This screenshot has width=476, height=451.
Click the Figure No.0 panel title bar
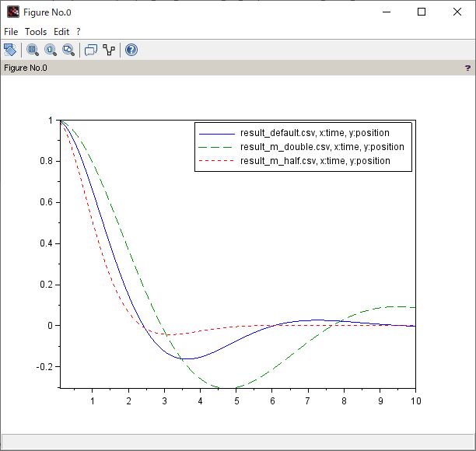coord(238,68)
